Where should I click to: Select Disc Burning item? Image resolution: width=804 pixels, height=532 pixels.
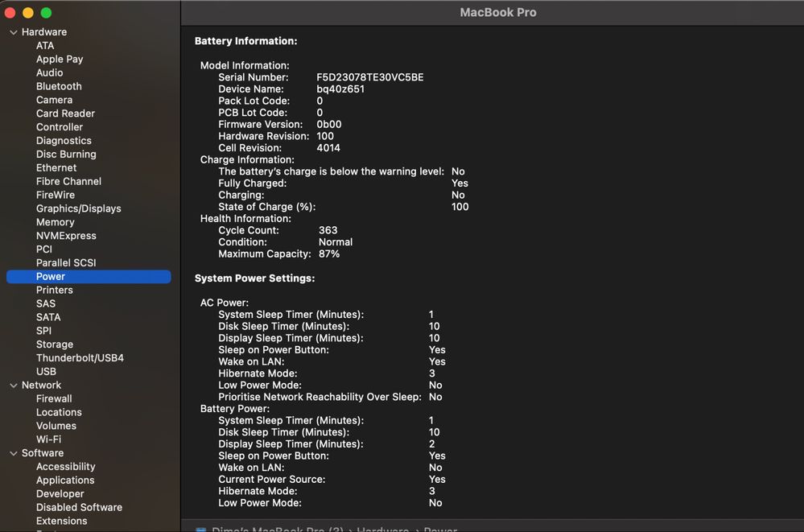[x=66, y=155]
